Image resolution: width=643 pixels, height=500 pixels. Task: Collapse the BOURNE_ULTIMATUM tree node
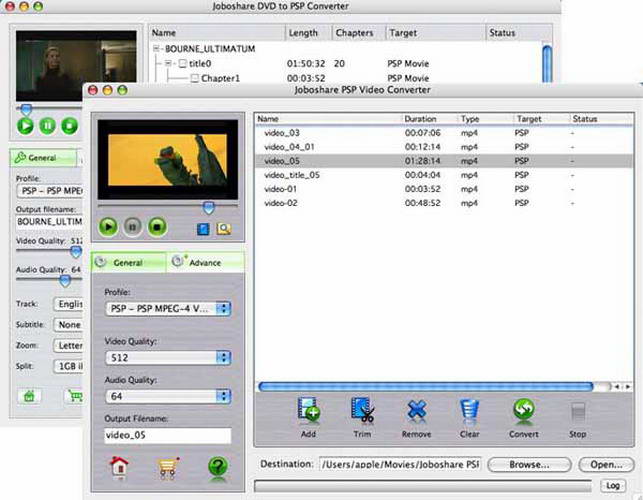(x=156, y=48)
